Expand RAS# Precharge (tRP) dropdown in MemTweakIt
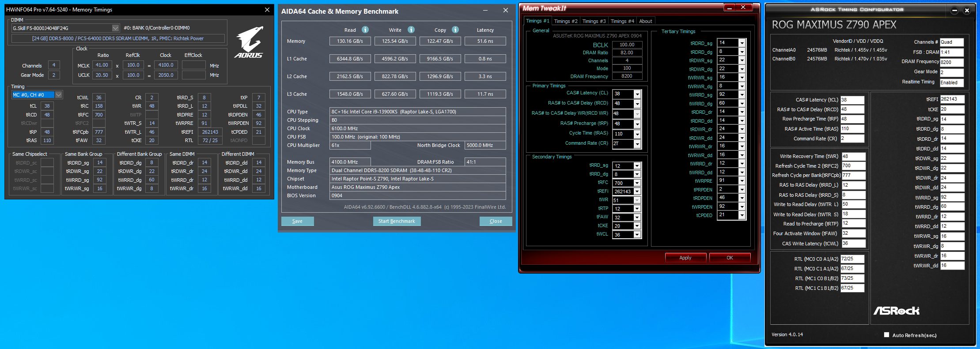 (637, 124)
